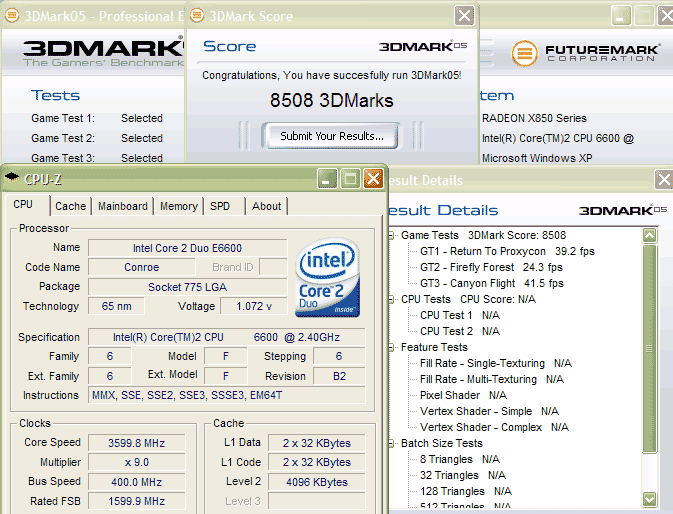Click the Result Details scrollbar thumb
The width and height of the screenshot is (673, 514).
click(x=649, y=348)
